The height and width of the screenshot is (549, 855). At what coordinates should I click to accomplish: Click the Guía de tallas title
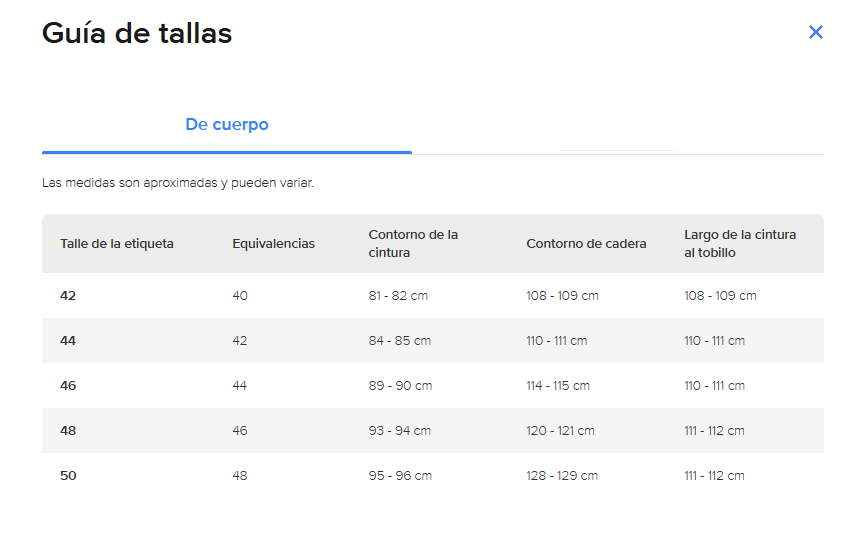[x=137, y=33]
